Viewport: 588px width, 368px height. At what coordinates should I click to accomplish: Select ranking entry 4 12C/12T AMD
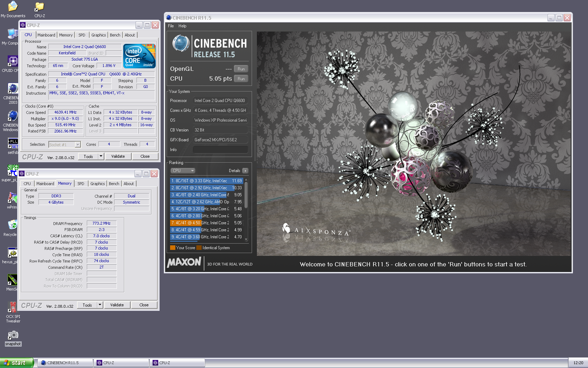(x=206, y=202)
